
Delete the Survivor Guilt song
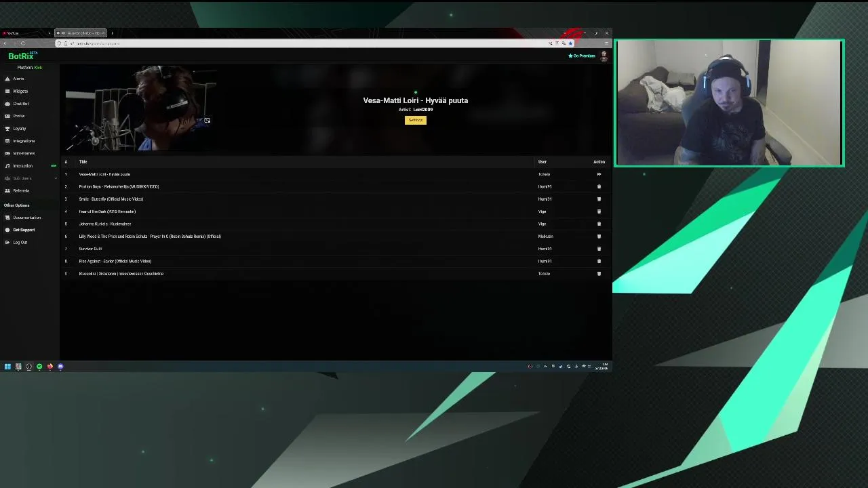[x=599, y=249]
